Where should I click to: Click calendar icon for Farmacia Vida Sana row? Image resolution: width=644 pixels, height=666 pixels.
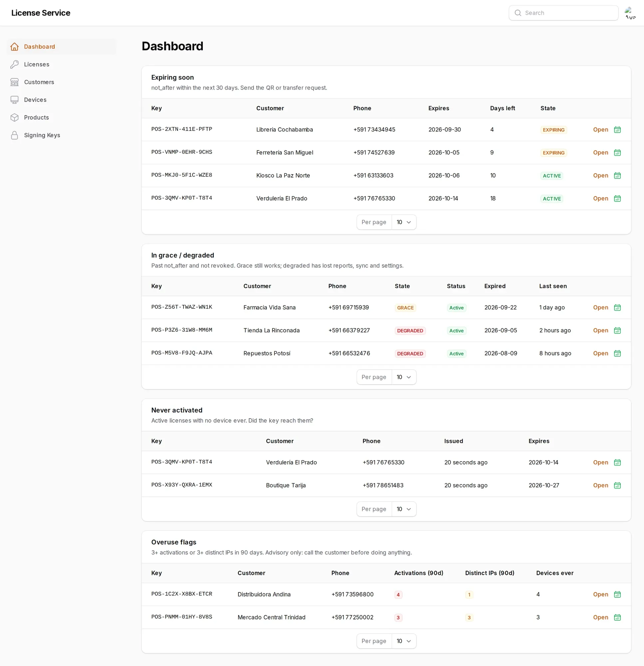click(x=617, y=307)
